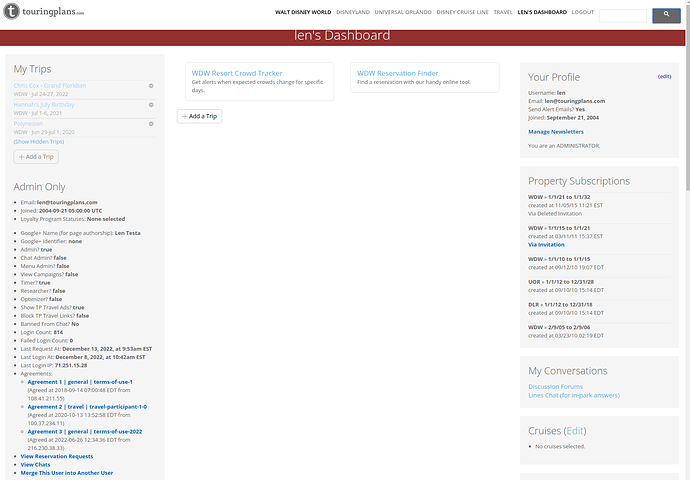Screen dimensions: 690x480
Task: Open Disney Cruise Line menu
Action: coord(462,12)
